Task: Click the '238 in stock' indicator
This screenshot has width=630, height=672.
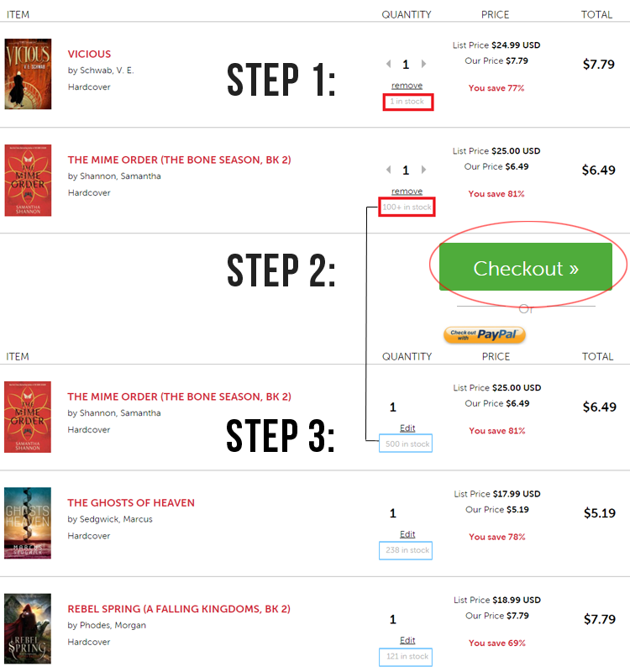Action: pos(407,550)
